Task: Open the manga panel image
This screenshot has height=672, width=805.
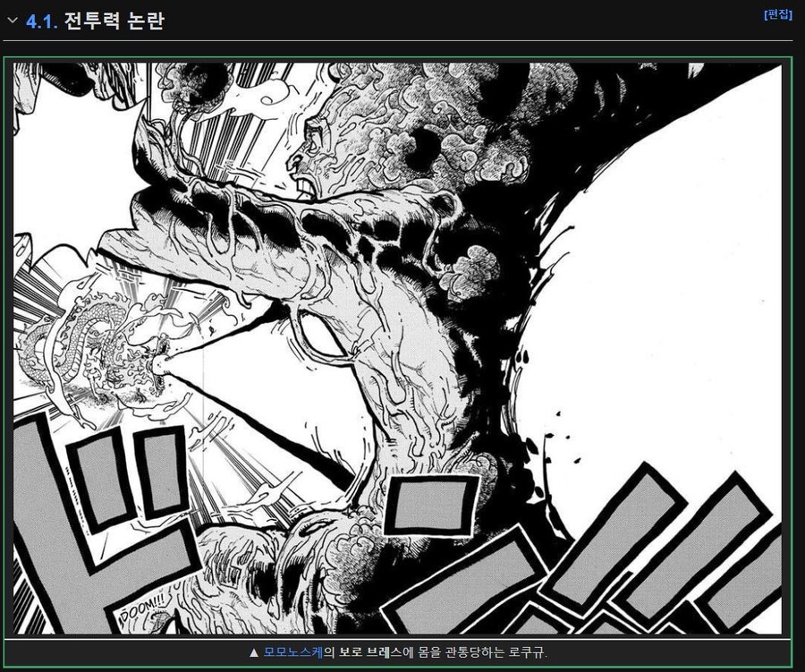Action: coord(397,348)
